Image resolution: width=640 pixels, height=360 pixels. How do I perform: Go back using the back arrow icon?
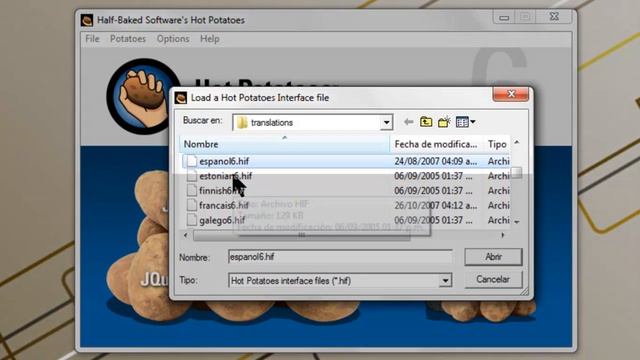[408, 122]
